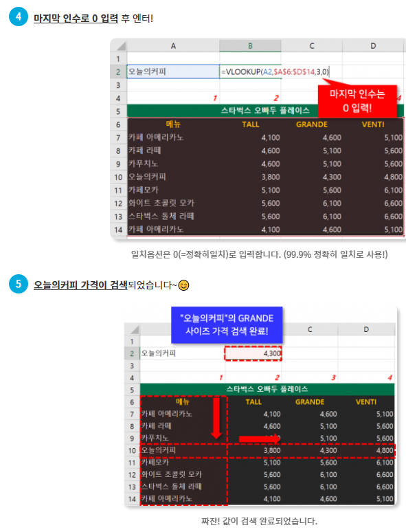Screen dimensions: 406x532
Task: Click row 14 '카페 아메리카노' in step 4 sheet
Action: pos(173,230)
